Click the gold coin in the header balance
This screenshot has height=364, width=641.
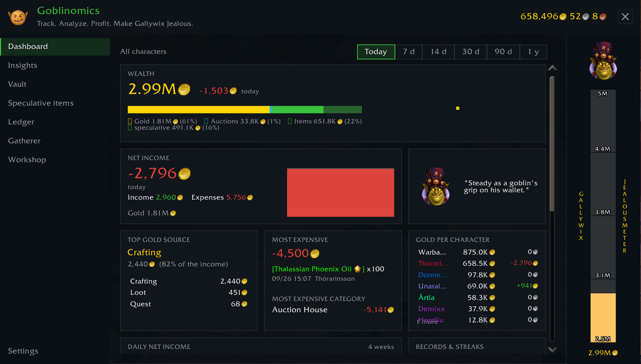563,16
